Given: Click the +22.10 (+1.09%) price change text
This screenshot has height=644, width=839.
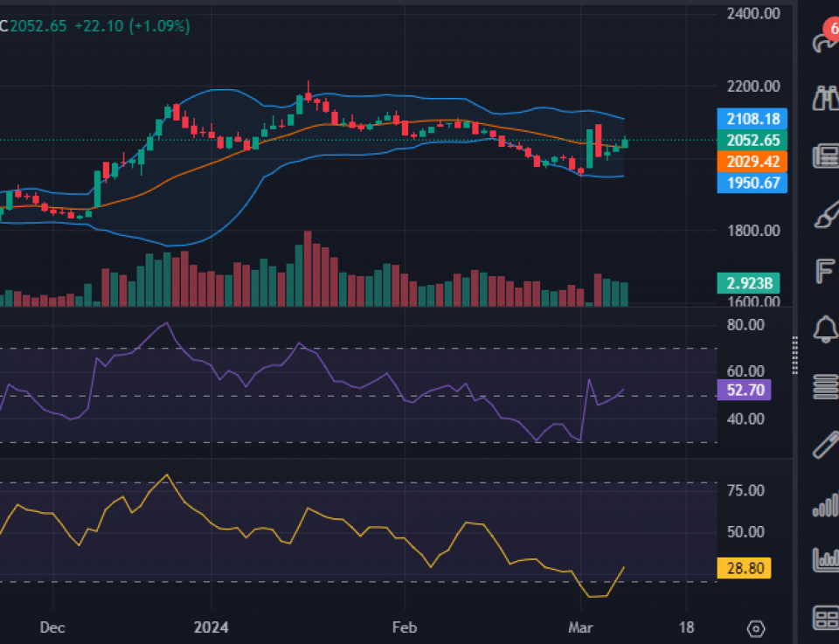Looking at the screenshot, I should tap(131, 26).
